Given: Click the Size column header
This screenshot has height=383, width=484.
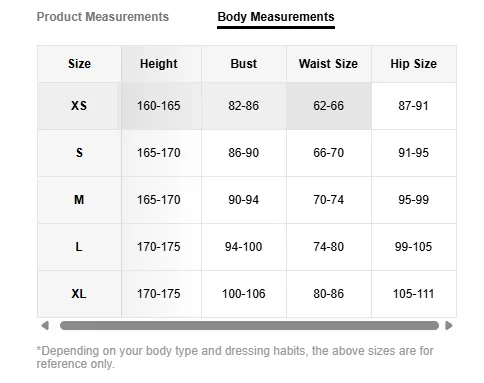Looking at the screenshot, I should [x=79, y=64].
